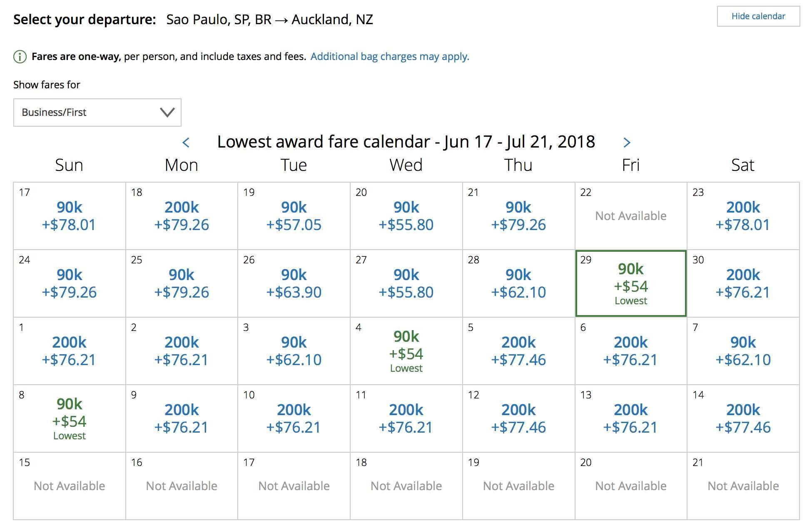Choose July 12 fare 200k +$77.46

click(518, 418)
